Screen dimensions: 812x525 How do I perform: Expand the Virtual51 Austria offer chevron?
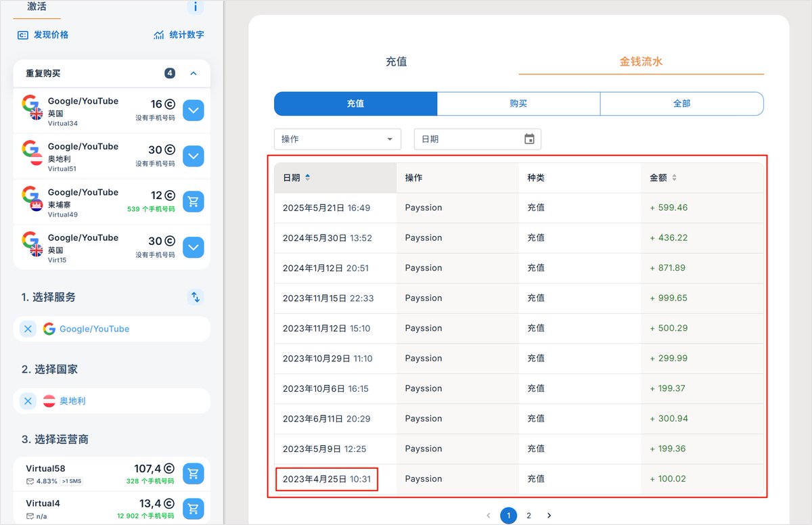pos(194,156)
